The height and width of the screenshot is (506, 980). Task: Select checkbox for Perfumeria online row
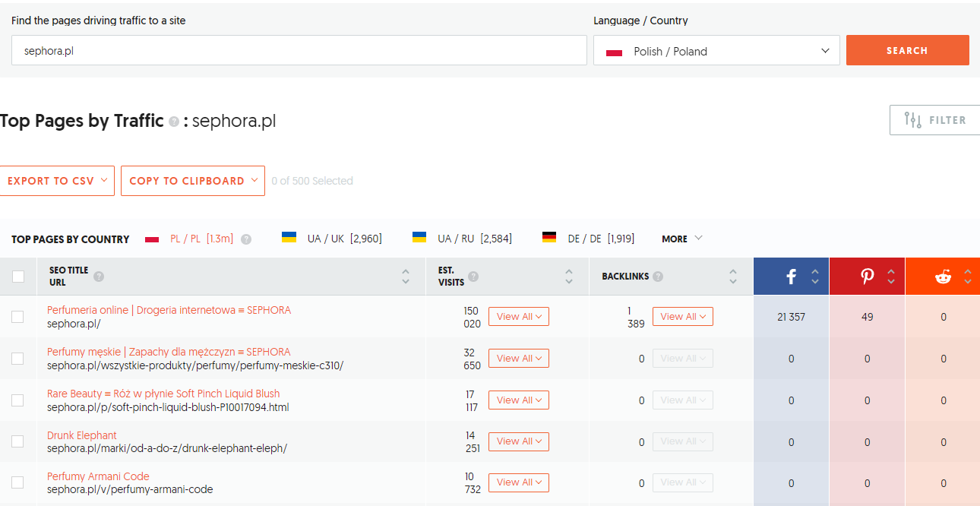click(x=17, y=317)
